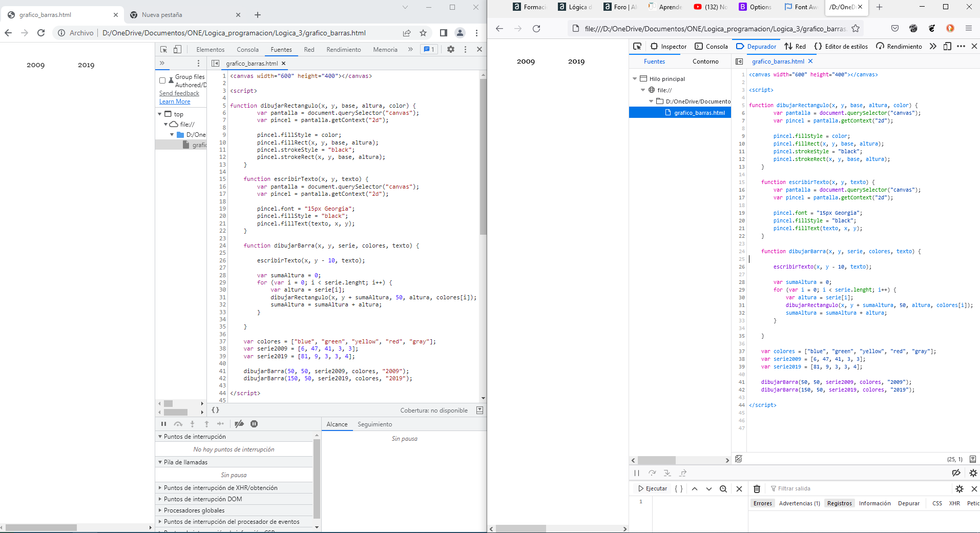Blackbox this source in Firefox debugger

click(739, 459)
